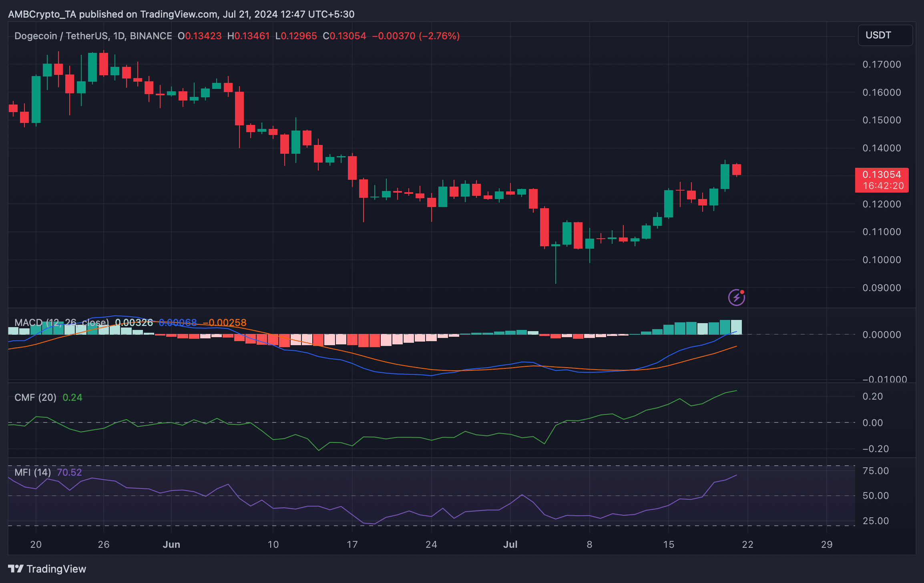Click the MFI (14) indicator label
The height and width of the screenshot is (583, 924).
pos(32,472)
